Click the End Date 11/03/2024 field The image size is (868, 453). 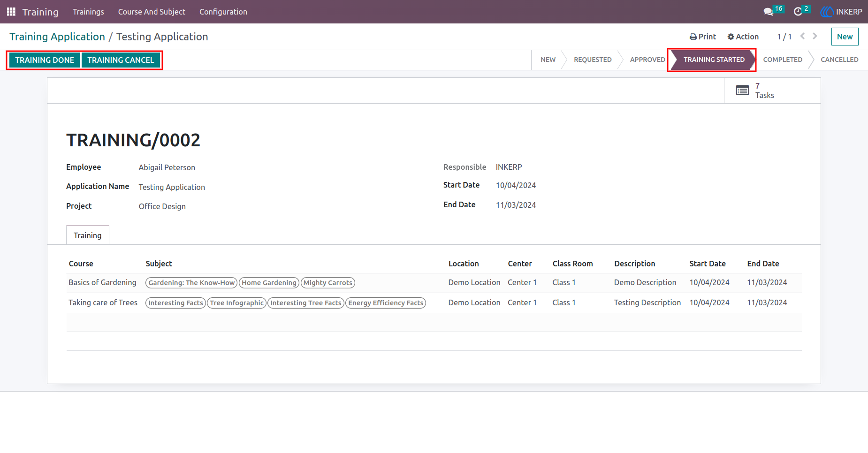pyautogui.click(x=516, y=205)
